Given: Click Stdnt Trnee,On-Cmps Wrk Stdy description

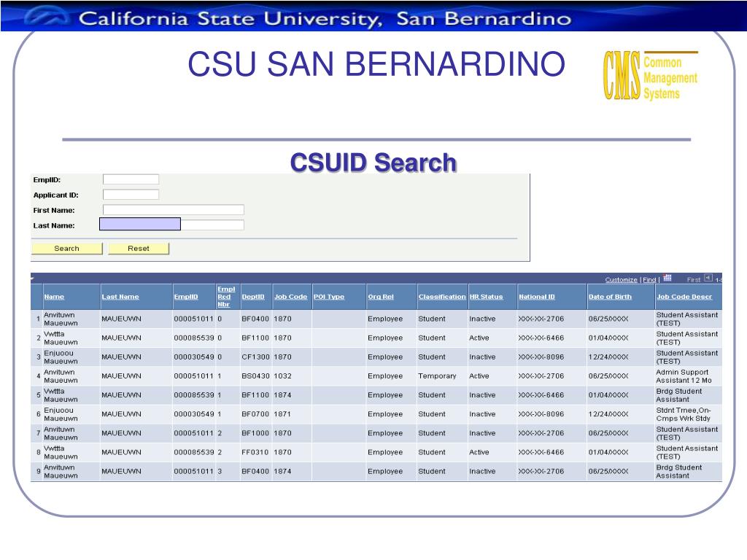Looking at the screenshot, I should pos(683,414).
